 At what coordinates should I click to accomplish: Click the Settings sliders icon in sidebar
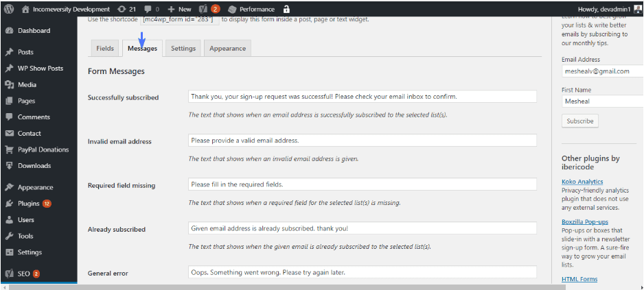(10, 252)
